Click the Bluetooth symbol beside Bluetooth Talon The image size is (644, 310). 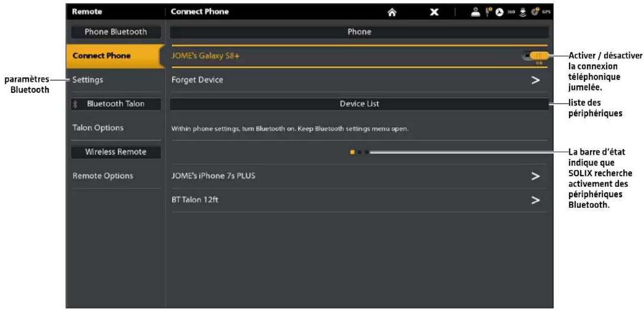pyautogui.click(x=75, y=104)
